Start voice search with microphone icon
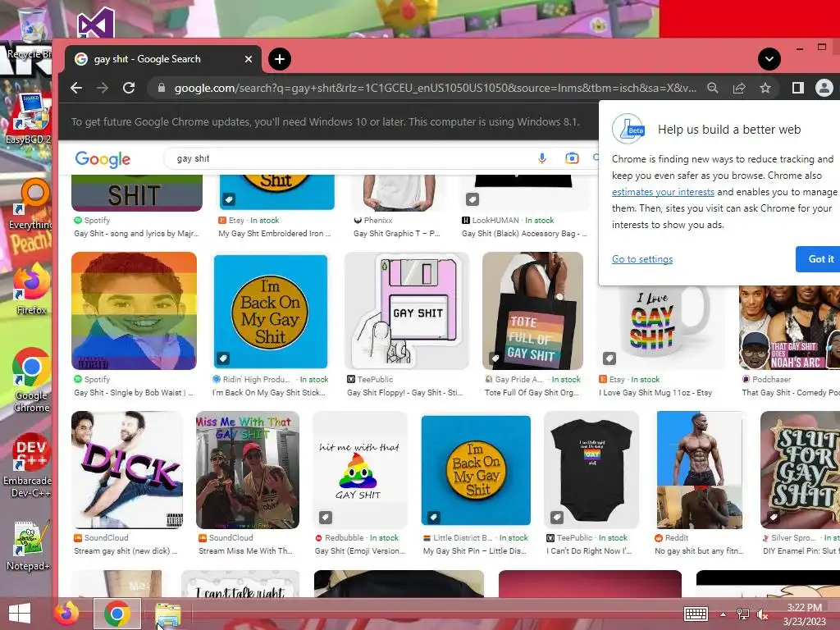Image resolution: width=840 pixels, height=630 pixels. 542,158
